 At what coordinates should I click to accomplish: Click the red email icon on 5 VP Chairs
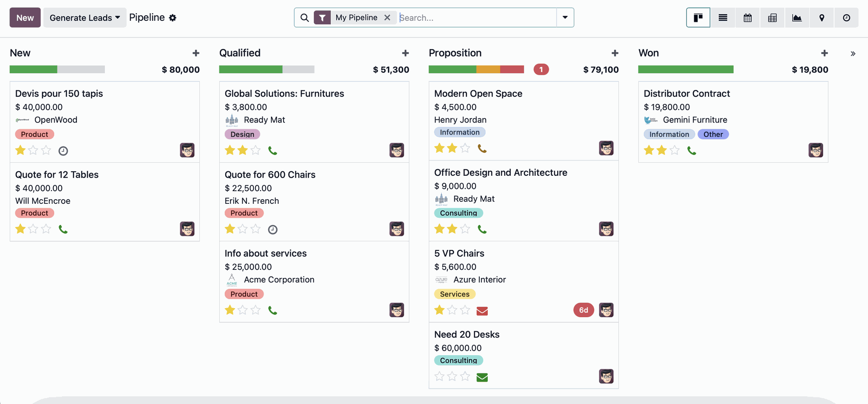click(x=482, y=311)
